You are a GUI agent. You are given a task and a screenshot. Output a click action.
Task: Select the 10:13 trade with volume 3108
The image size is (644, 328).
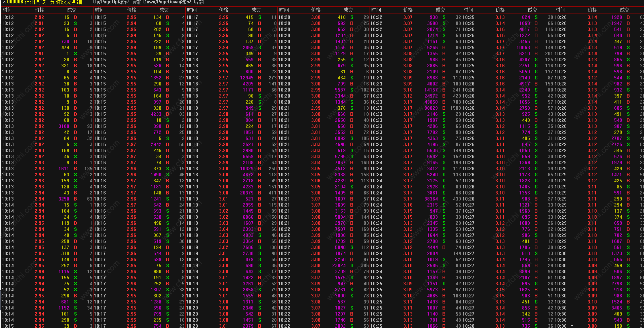tap(64, 126)
